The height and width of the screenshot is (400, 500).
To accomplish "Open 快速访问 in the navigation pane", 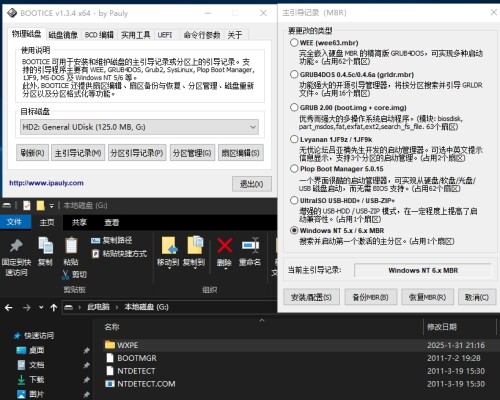I will (39, 335).
